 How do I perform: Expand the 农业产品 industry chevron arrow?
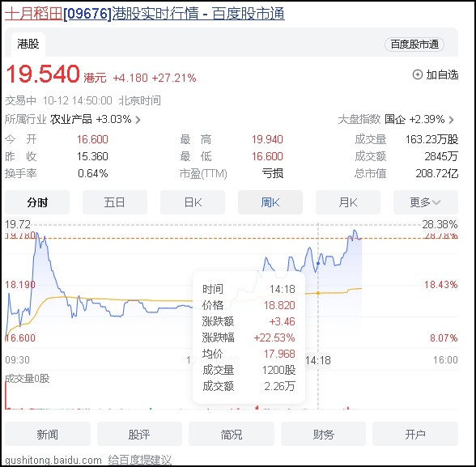138,120
